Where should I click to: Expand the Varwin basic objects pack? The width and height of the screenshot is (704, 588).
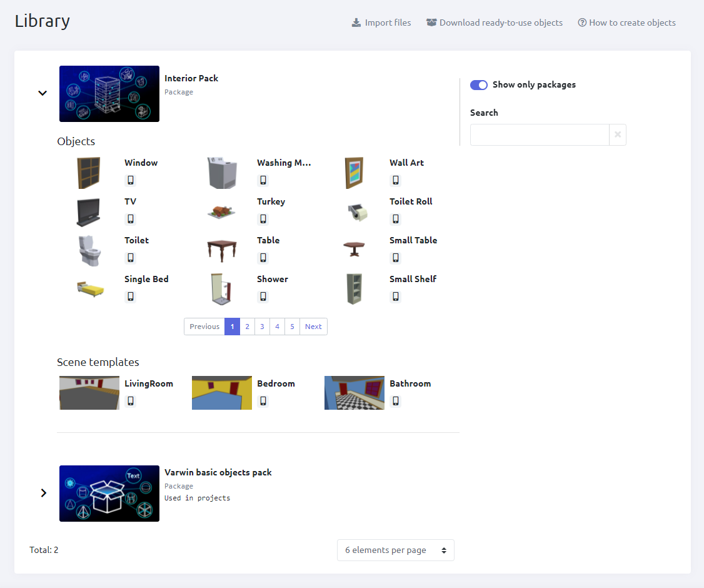43,493
